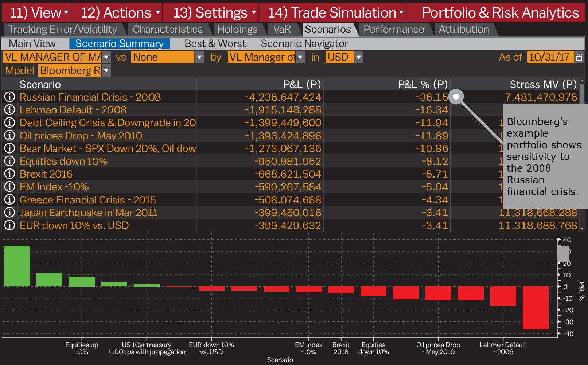Click the info icon beside Russian Financial Crisis - 2008
This screenshot has height=365, width=588.
point(9,97)
